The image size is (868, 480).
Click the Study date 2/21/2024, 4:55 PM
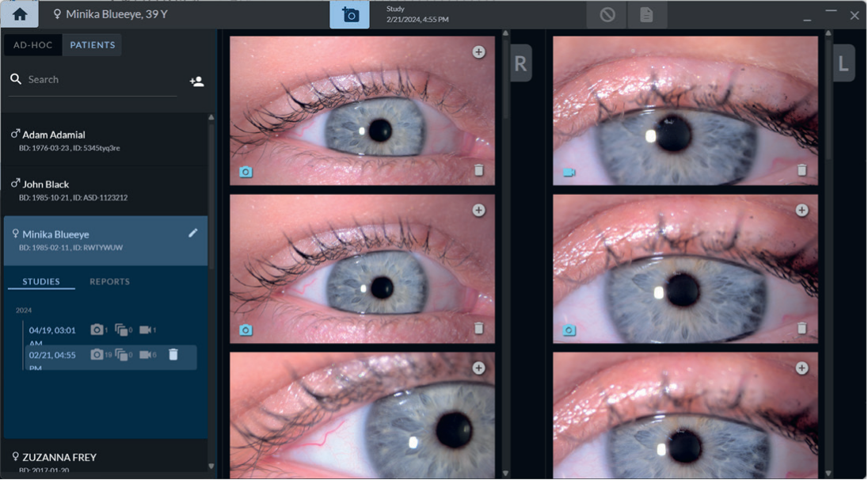coord(417,19)
